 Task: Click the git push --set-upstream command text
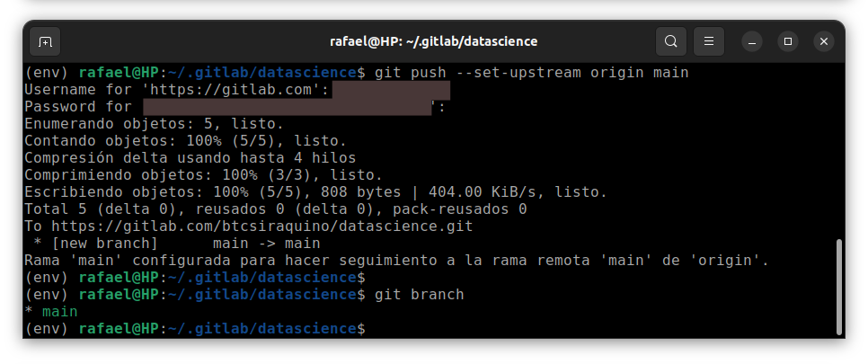point(531,73)
